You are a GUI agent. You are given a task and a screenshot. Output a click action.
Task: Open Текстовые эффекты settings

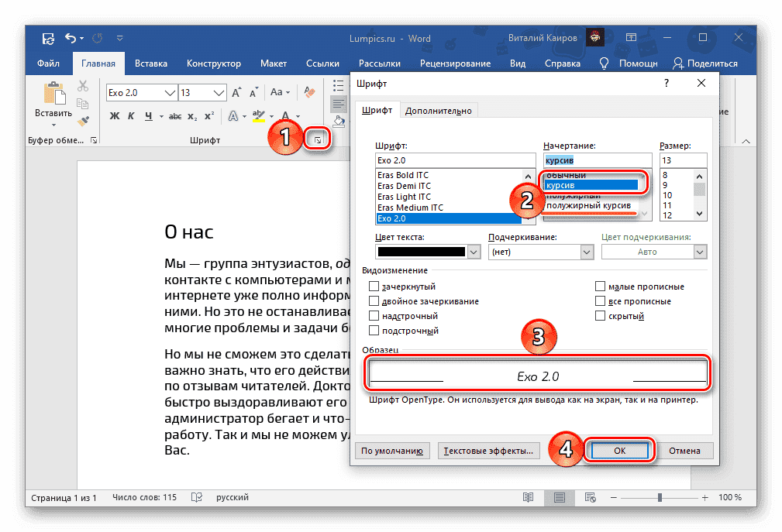click(x=488, y=450)
